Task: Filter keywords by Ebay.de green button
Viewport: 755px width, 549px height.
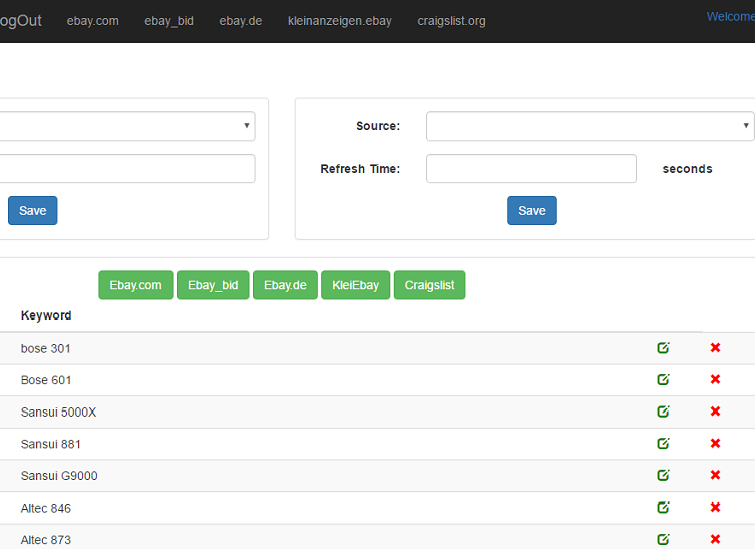Action: [286, 285]
